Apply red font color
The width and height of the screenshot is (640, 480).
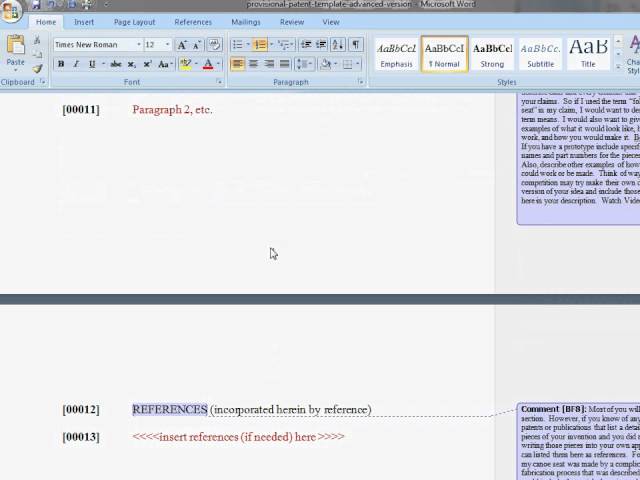[x=208, y=64]
